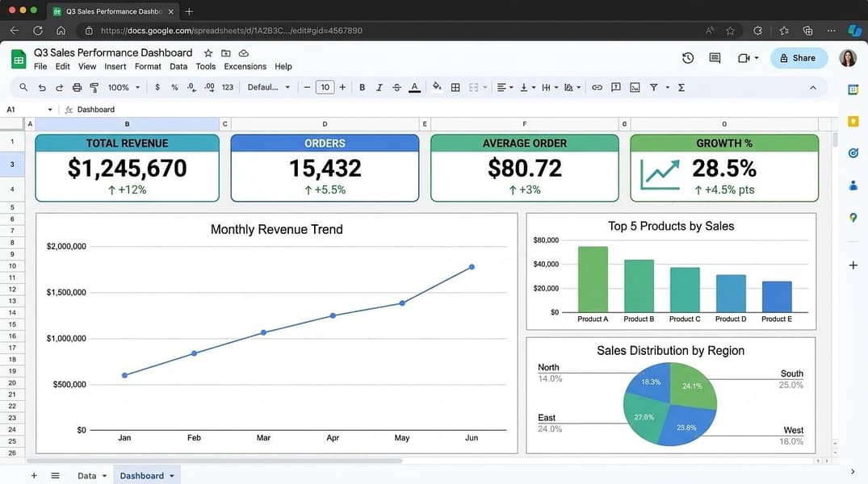The width and height of the screenshot is (868, 484).
Task: Star the Q3 Sales Performance Dashboard document
Action: [208, 53]
